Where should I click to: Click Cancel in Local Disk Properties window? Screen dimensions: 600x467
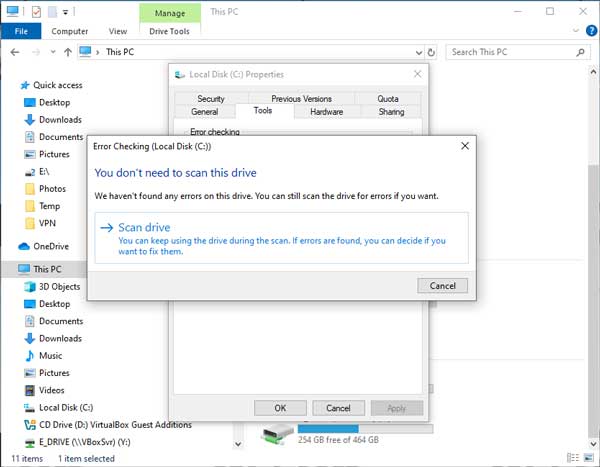pos(338,408)
